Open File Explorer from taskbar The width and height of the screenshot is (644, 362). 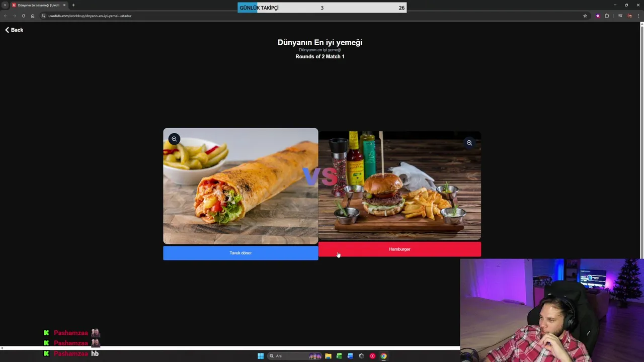[328, 356]
